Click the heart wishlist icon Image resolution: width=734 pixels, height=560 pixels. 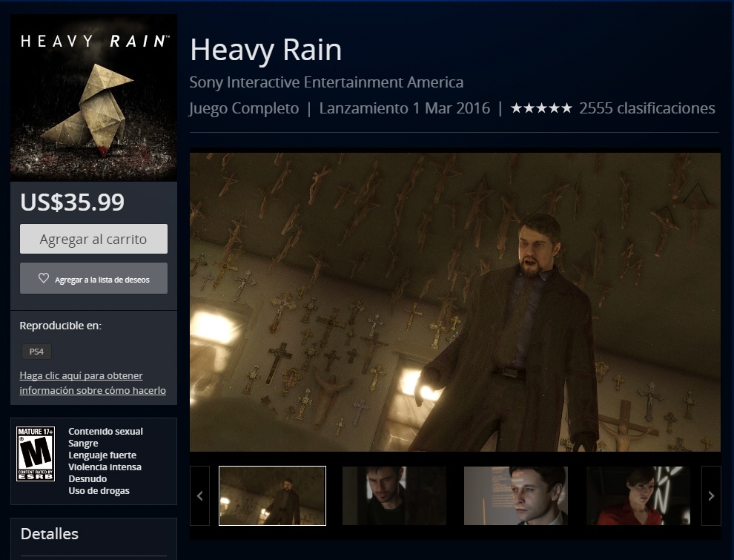point(44,278)
